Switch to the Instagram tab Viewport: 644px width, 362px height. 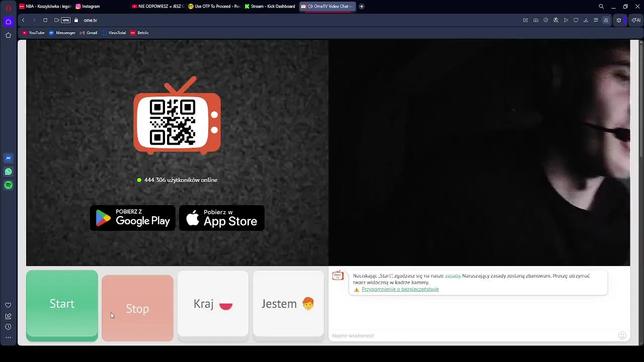tap(101, 7)
